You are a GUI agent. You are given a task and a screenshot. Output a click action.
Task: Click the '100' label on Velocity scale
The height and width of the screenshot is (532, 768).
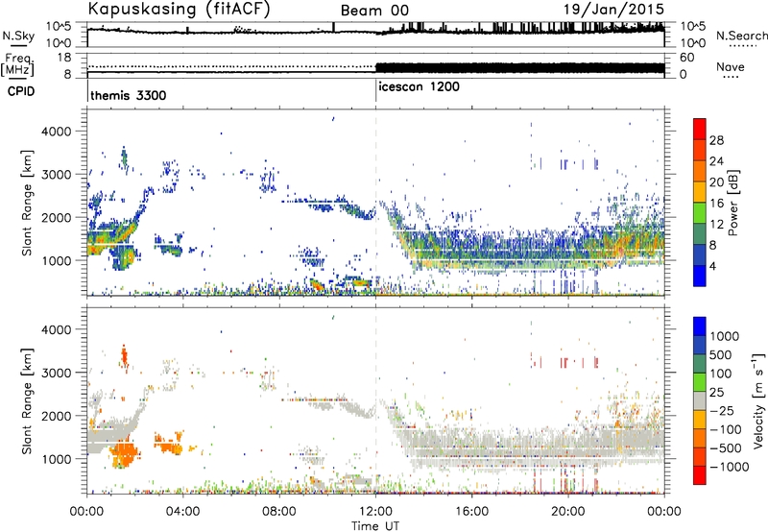[721, 374]
